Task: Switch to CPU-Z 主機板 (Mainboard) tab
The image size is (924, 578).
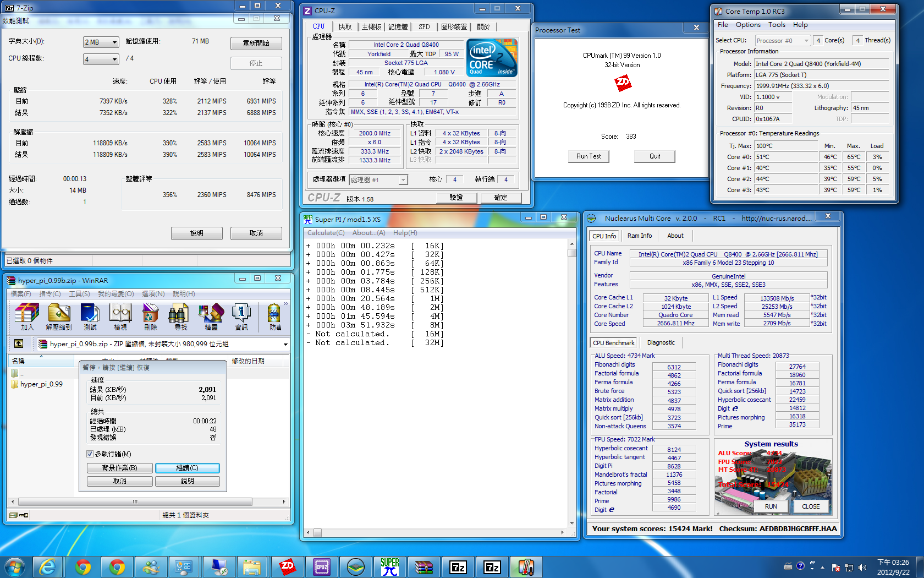Action: pyautogui.click(x=371, y=26)
